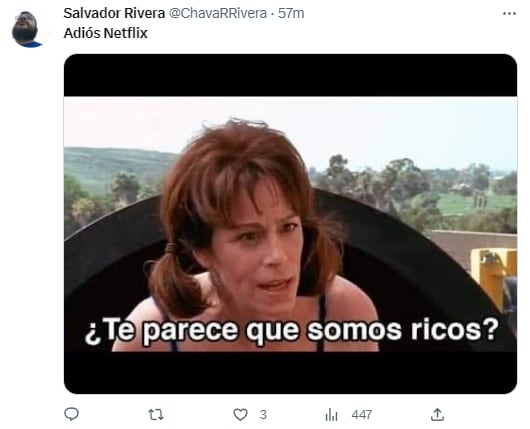Like the tweet with the heart icon
This screenshot has width=530, height=429.
pyautogui.click(x=240, y=414)
